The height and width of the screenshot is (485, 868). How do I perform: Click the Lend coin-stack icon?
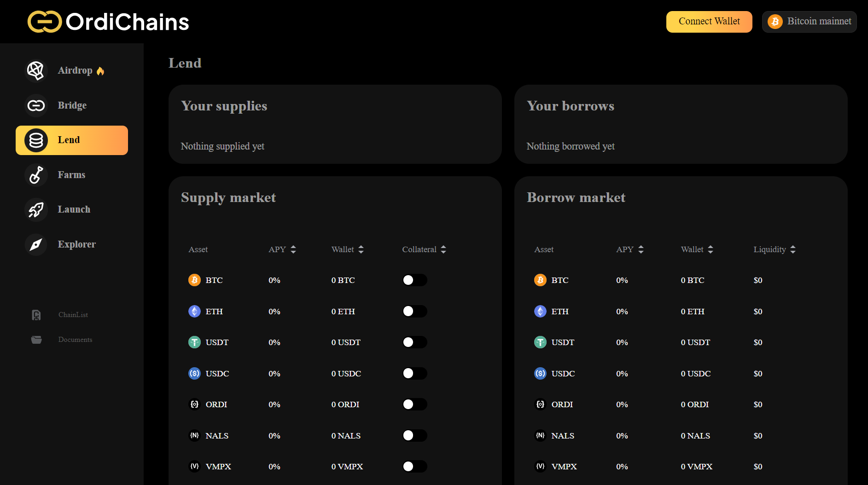pyautogui.click(x=36, y=140)
